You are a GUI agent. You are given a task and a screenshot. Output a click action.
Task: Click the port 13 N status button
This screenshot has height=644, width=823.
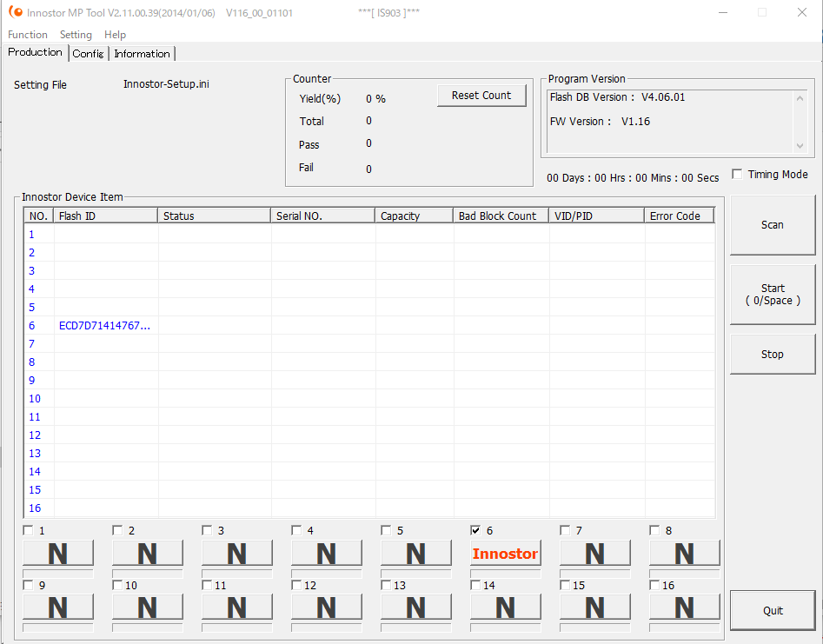click(415, 607)
